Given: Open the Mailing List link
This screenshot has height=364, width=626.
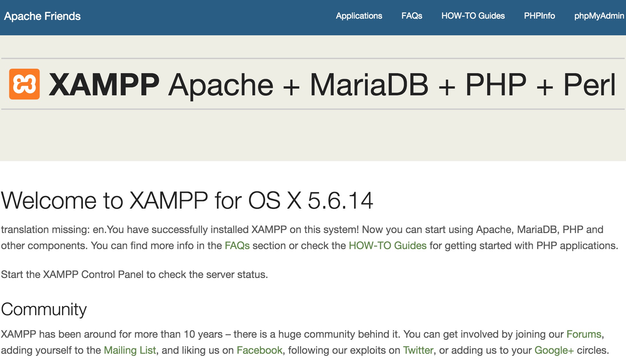Looking at the screenshot, I should point(130,350).
